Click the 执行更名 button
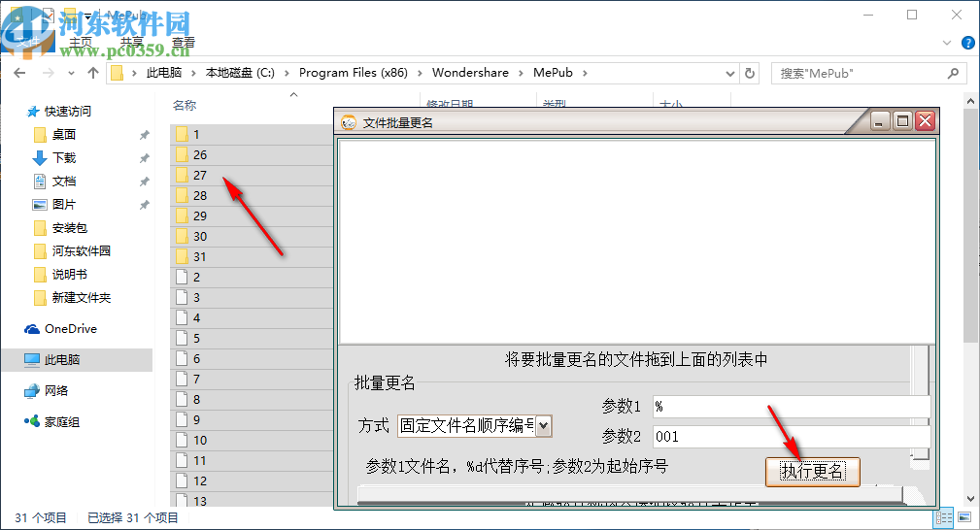This screenshot has width=980, height=530. point(813,471)
